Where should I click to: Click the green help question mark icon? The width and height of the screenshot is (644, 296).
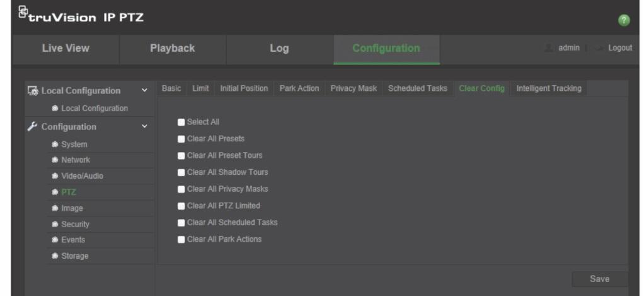pos(624,20)
